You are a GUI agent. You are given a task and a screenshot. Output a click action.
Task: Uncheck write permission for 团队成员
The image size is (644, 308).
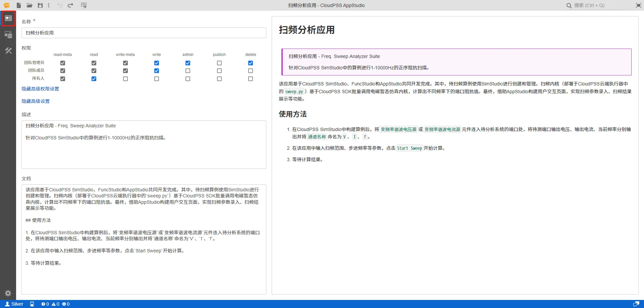point(157,71)
